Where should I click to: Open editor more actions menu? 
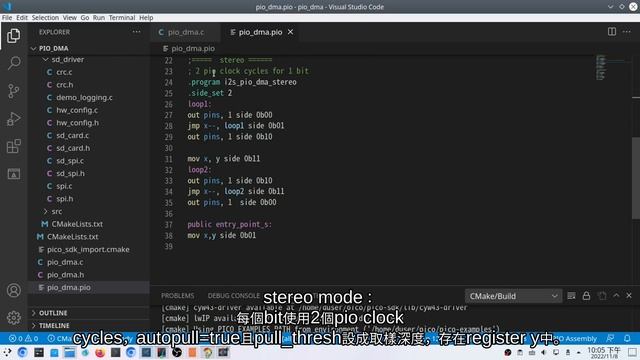pyautogui.click(x=627, y=31)
